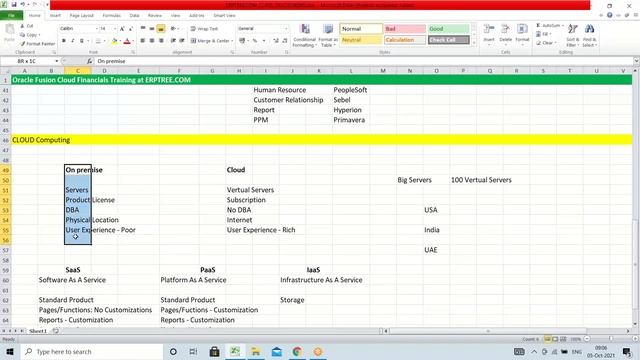Switch to Page Break Preview in status bar
640x360 pixels.
tap(563, 339)
